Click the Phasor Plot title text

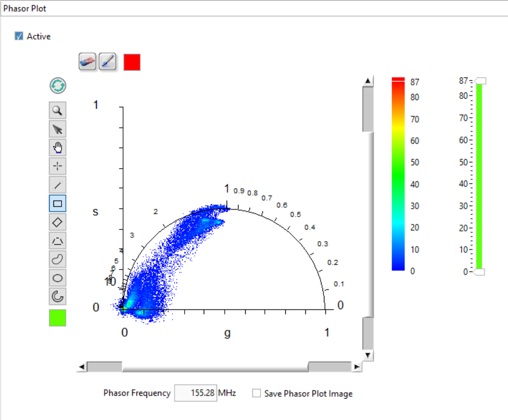coord(25,9)
